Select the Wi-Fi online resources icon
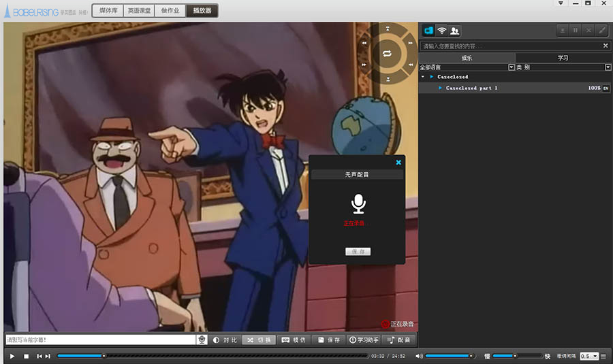Viewport: 613px width, 364px height. click(442, 31)
